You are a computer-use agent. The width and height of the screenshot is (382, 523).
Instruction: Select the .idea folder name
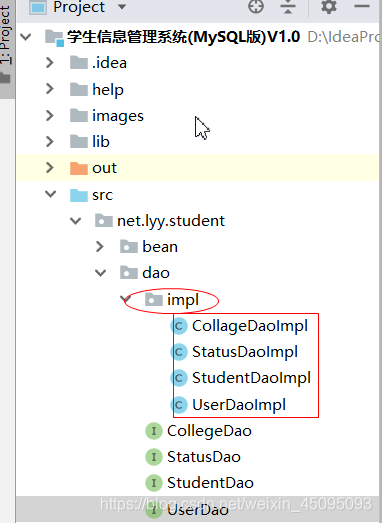[x=109, y=63]
